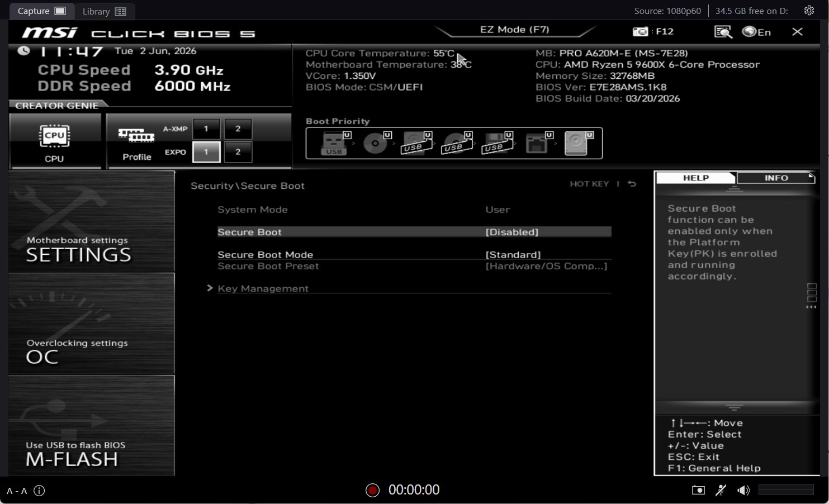Image resolution: width=829 pixels, height=504 pixels.
Task: Select the USB floppy boot device icon
Action: 498,143
